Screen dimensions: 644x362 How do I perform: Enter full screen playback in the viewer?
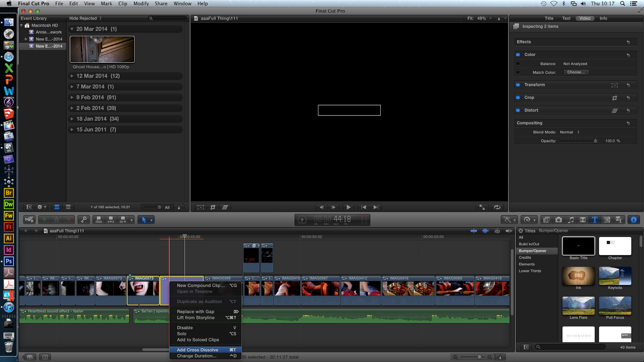coord(482,207)
